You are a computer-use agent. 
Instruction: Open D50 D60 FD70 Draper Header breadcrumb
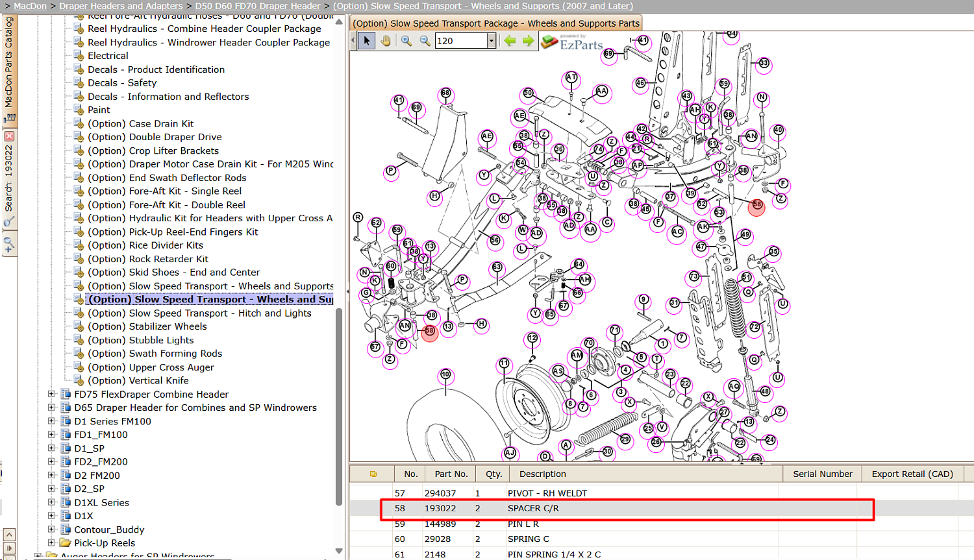coord(258,6)
